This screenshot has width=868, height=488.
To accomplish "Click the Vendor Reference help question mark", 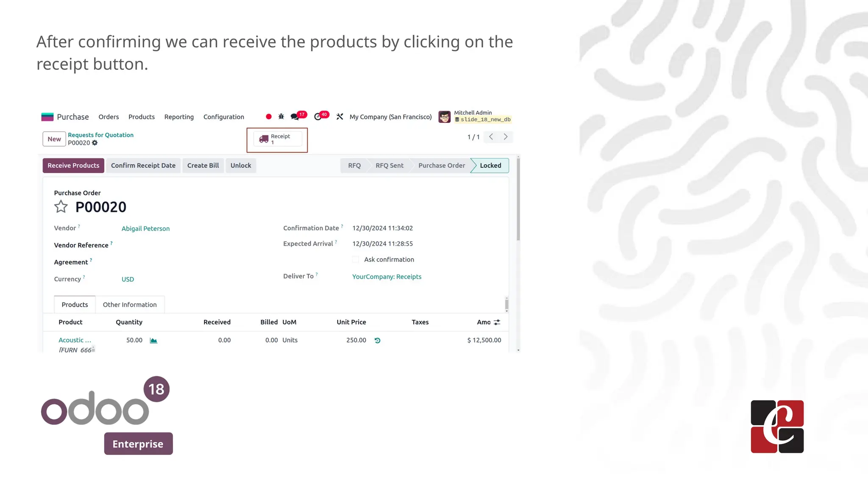I will [111, 243].
